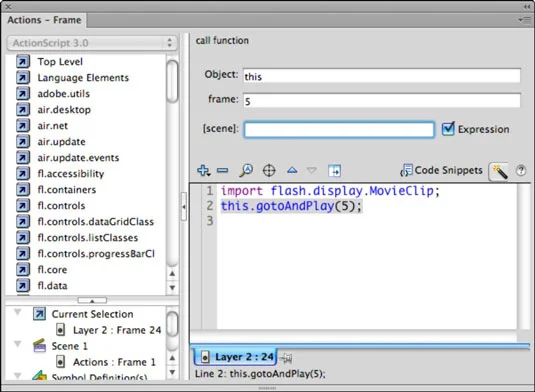Select Current Selection in script navigator
This screenshot has height=392, width=535.
tap(92, 314)
